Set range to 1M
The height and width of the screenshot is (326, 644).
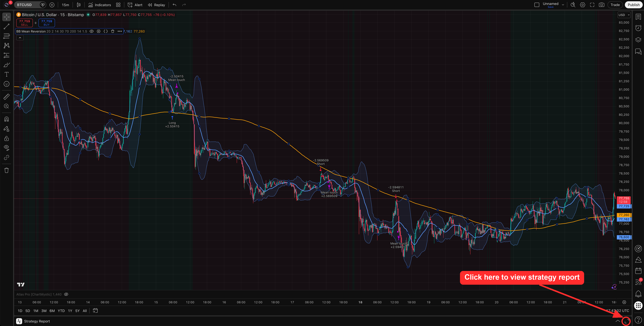click(x=36, y=311)
